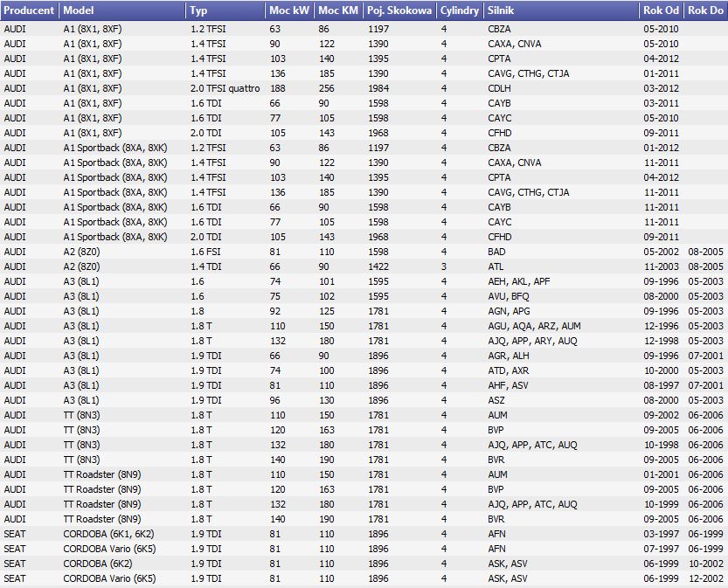Click '1.6 FSI' type cell
Screen dimensions: 728x588
[205, 252]
